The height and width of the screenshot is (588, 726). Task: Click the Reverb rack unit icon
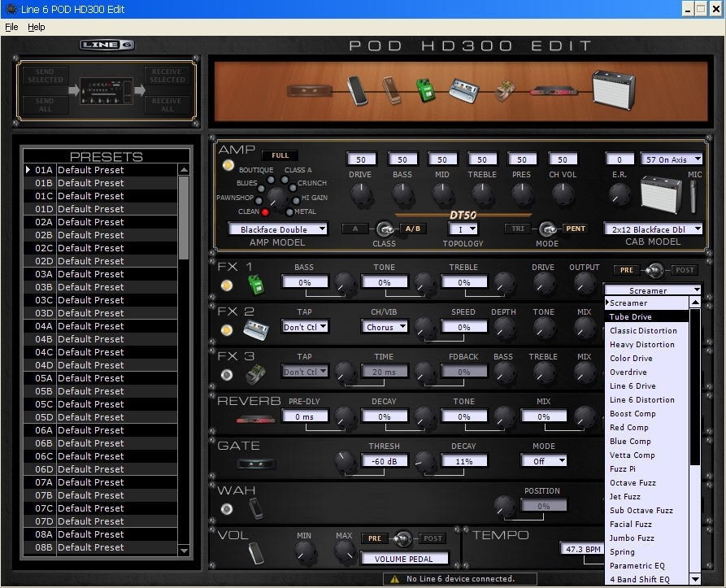tap(255, 420)
